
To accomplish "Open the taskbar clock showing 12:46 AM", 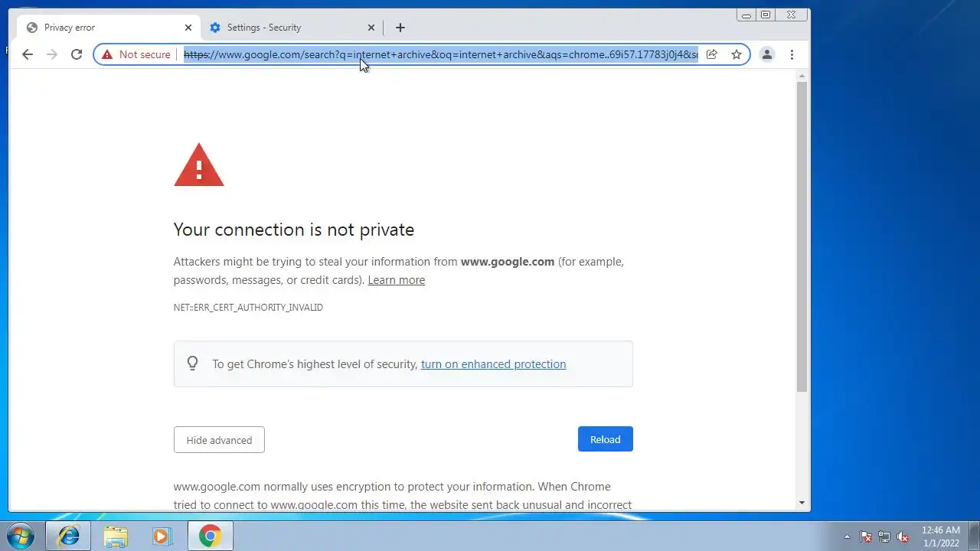I will (x=941, y=536).
